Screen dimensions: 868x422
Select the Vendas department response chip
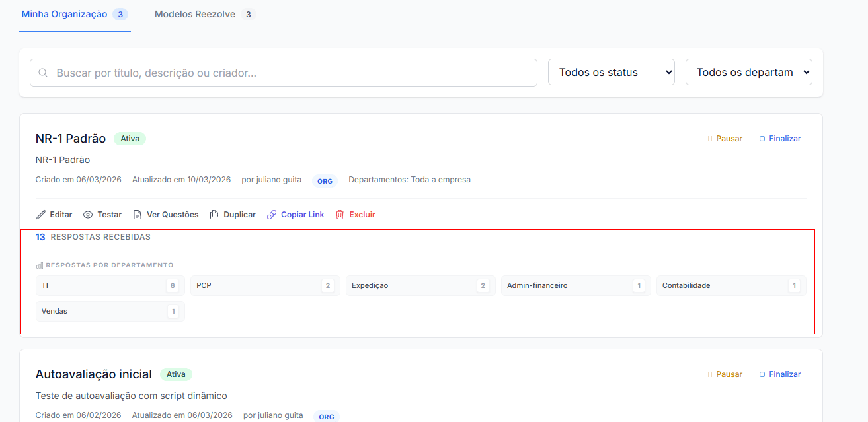click(110, 311)
